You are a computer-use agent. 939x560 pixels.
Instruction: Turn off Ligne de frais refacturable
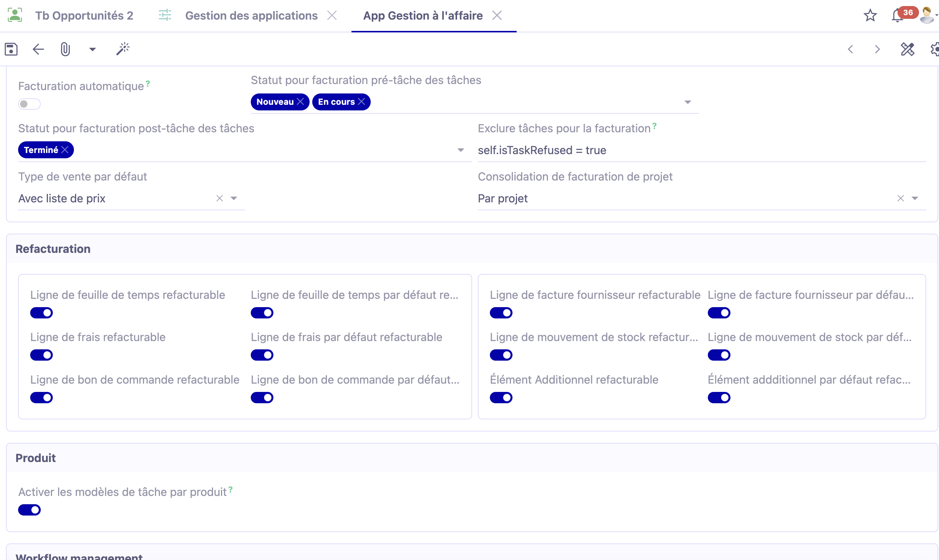click(41, 355)
